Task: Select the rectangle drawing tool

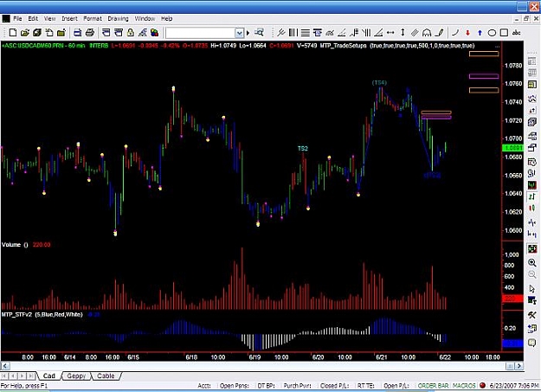Action: (504, 33)
